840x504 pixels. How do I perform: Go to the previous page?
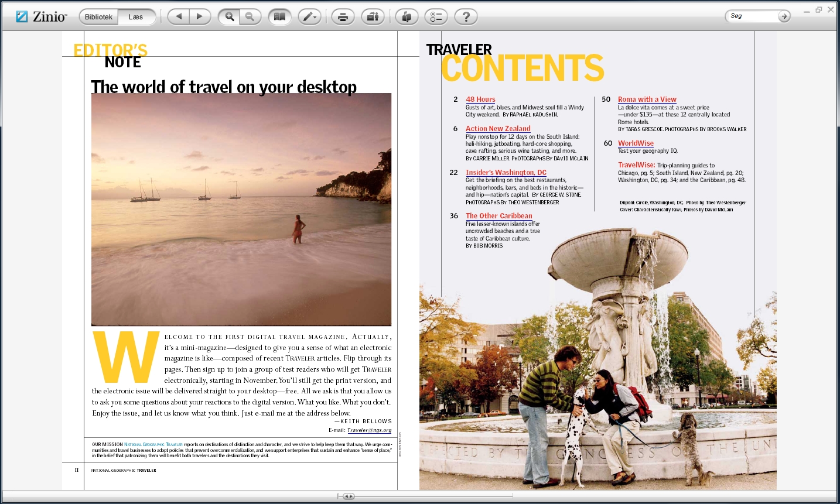[179, 17]
